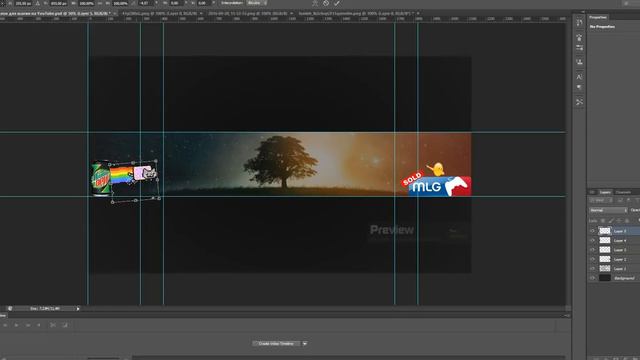
Task: Open arrow beside Create Video Timeline button
Action: (x=305, y=344)
